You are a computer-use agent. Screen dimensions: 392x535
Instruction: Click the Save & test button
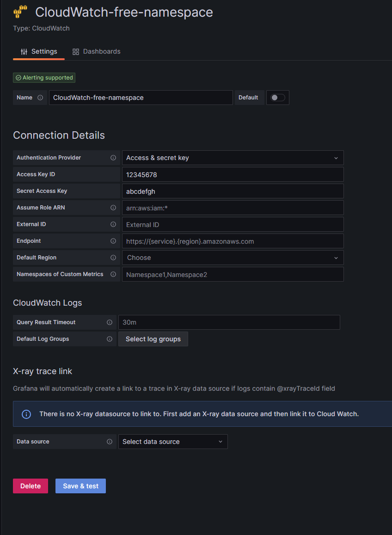coord(80,486)
